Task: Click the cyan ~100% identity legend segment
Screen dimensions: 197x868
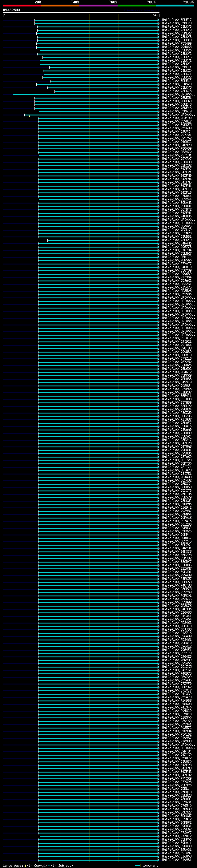Action: click(175, 6)
